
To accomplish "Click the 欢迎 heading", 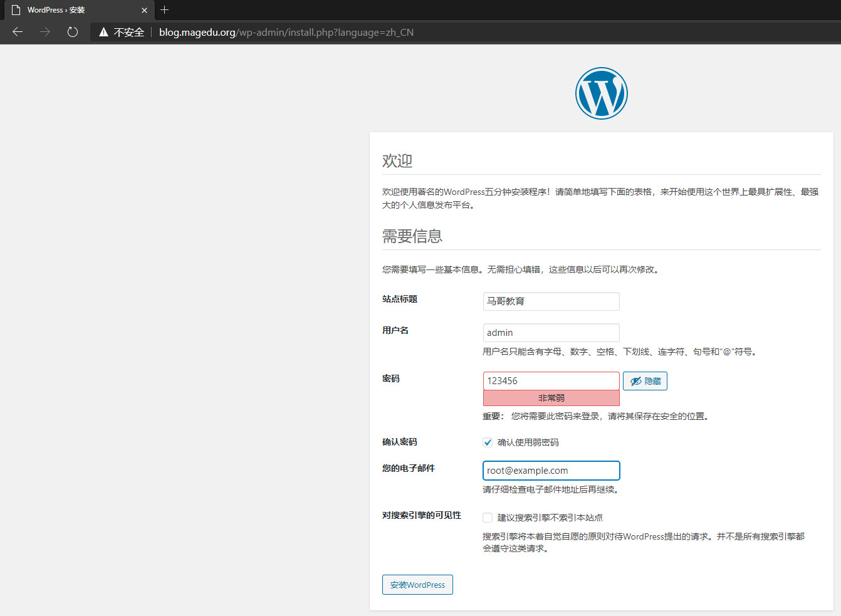I will pyautogui.click(x=397, y=161).
